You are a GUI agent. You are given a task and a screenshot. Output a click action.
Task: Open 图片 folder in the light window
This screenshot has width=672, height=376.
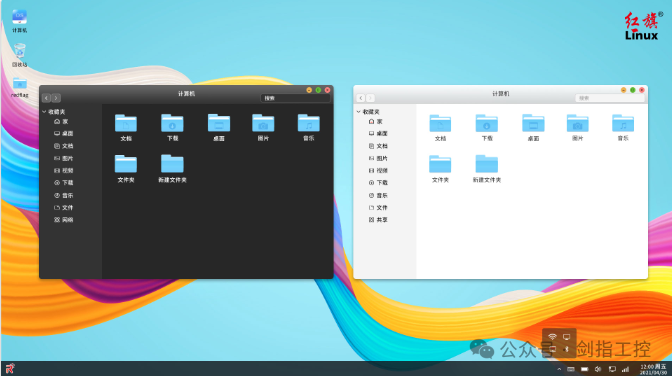coord(577,127)
